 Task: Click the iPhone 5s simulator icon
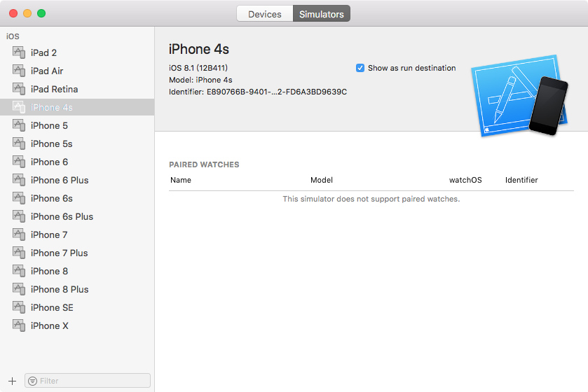pos(19,143)
